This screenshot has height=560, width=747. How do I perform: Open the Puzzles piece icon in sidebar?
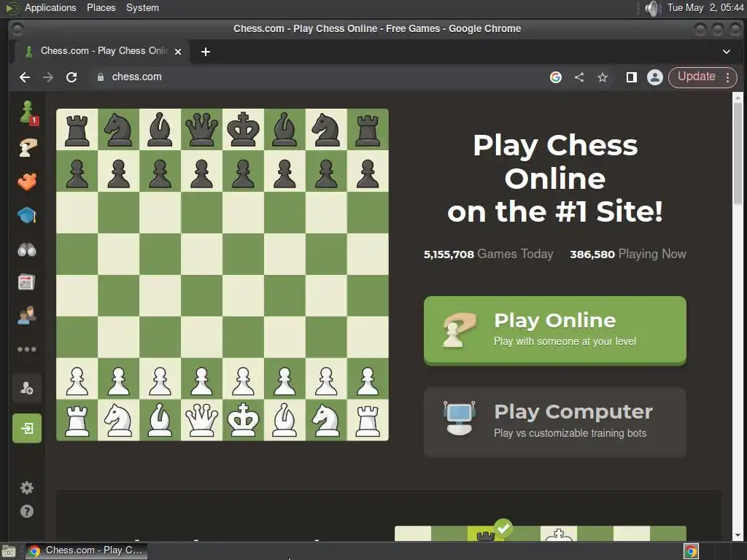point(27,182)
